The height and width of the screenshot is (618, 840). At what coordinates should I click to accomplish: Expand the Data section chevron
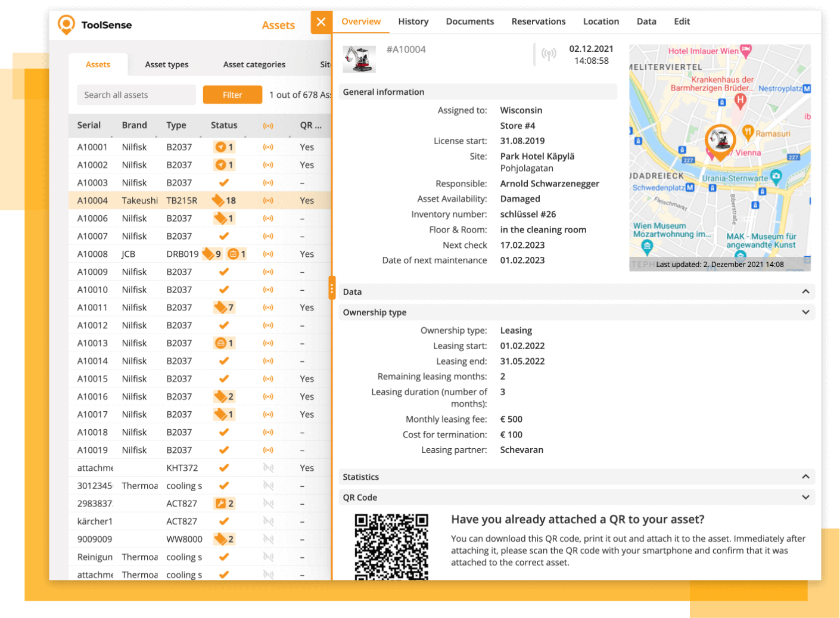pos(805,292)
